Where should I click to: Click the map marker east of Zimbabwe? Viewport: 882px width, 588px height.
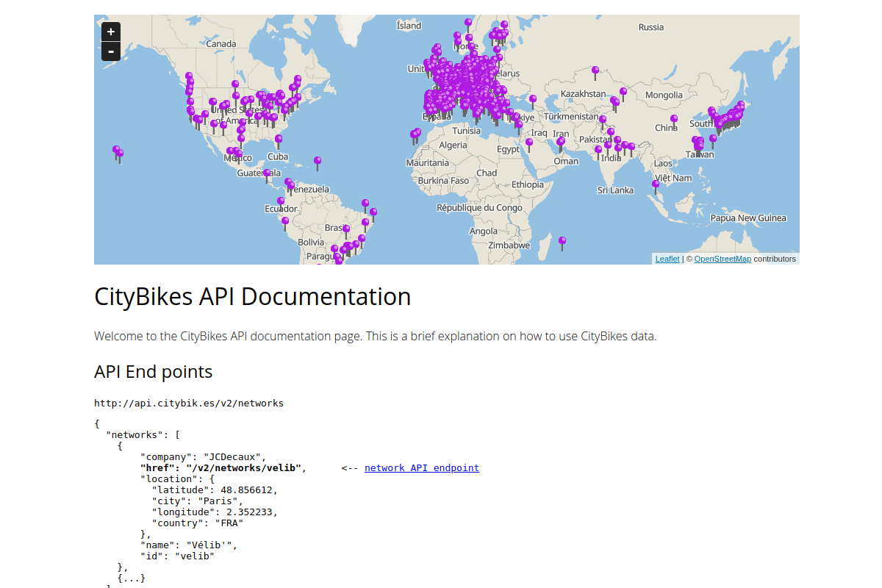(x=562, y=243)
